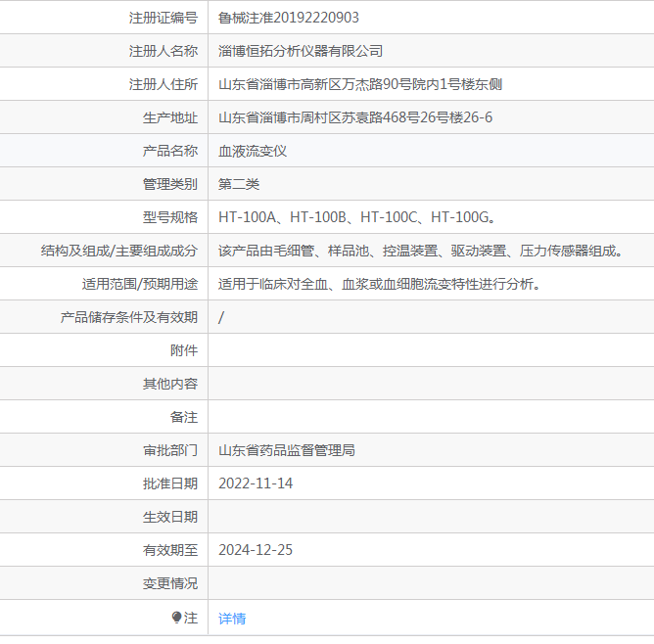
Task: Select composition text 该产品由毛细管、样品池…
Action: coord(421,251)
